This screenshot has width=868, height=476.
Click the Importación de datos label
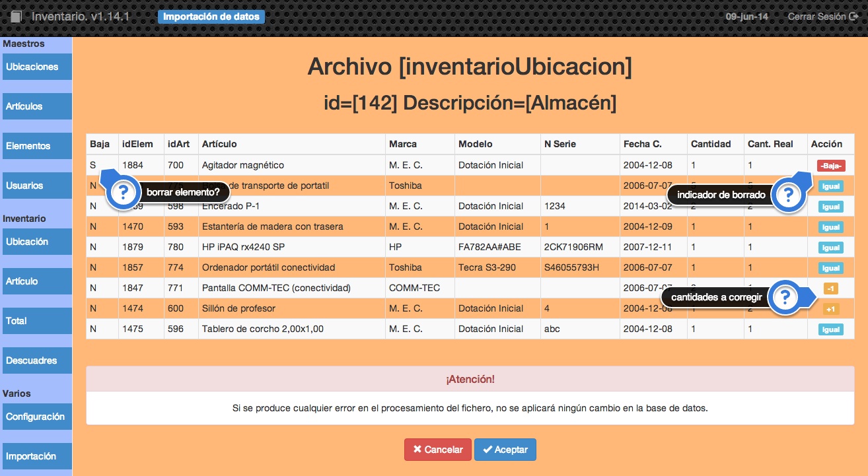[x=211, y=17]
